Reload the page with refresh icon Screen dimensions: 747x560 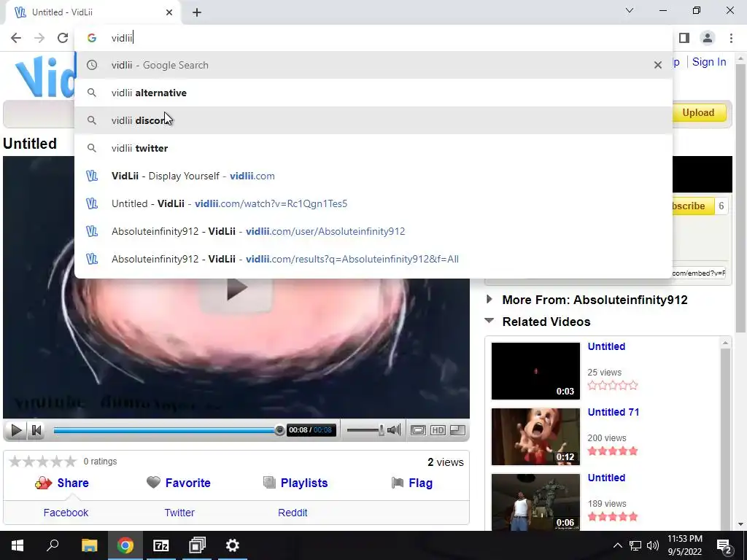[x=63, y=38]
